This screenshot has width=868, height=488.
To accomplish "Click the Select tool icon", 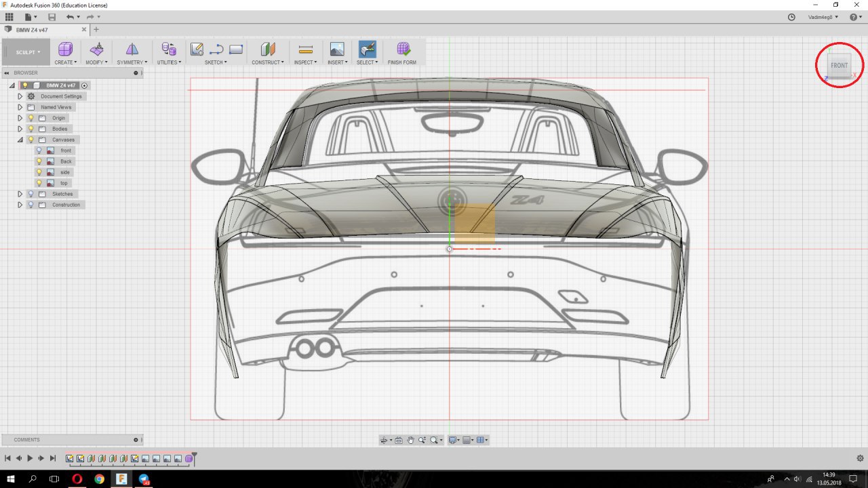I will [x=368, y=49].
